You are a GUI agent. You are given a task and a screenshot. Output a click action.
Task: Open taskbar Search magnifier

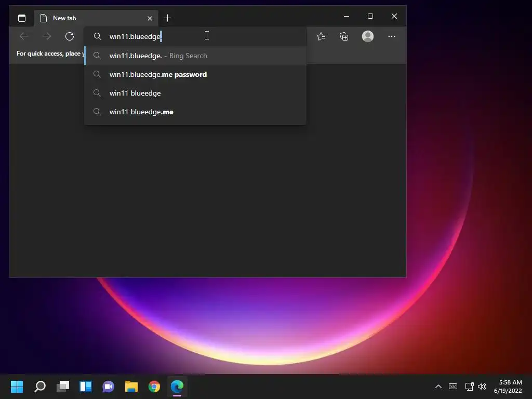coord(40,387)
